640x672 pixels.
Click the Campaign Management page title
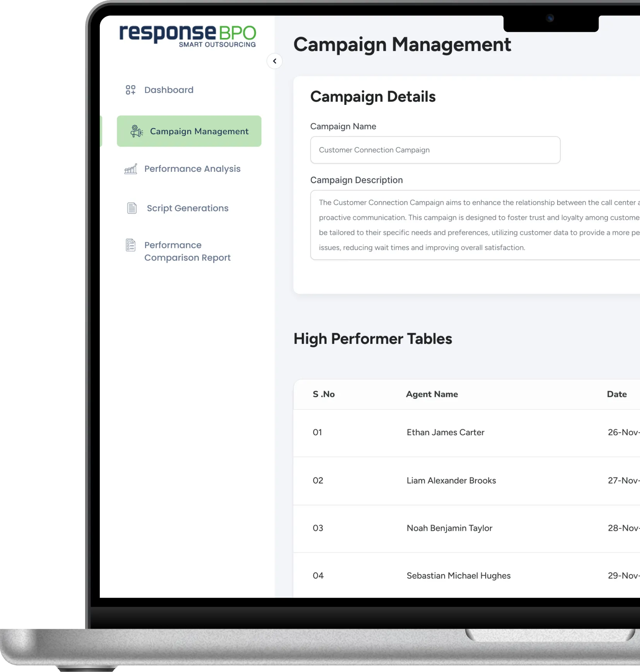click(x=402, y=45)
